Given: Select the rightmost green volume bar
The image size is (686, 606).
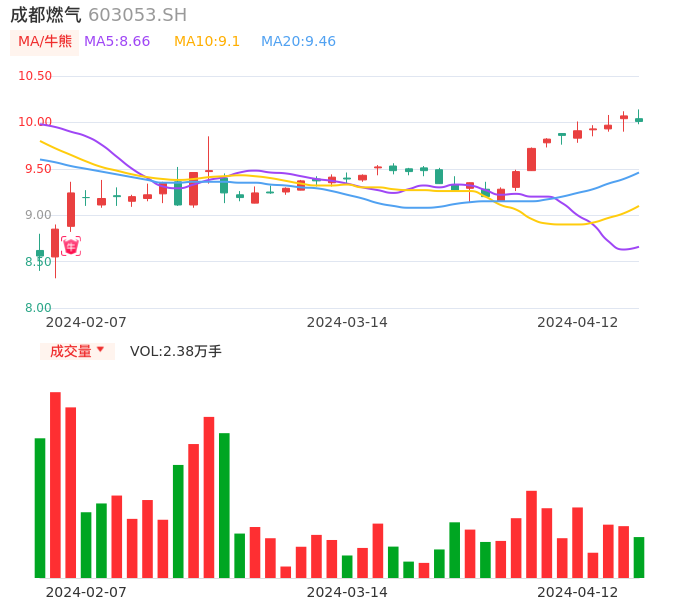Looking at the screenshot, I should 639,557.
